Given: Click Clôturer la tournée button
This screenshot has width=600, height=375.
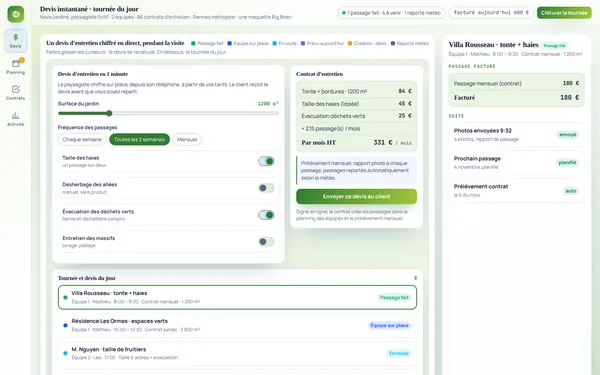Looking at the screenshot, I should (564, 13).
